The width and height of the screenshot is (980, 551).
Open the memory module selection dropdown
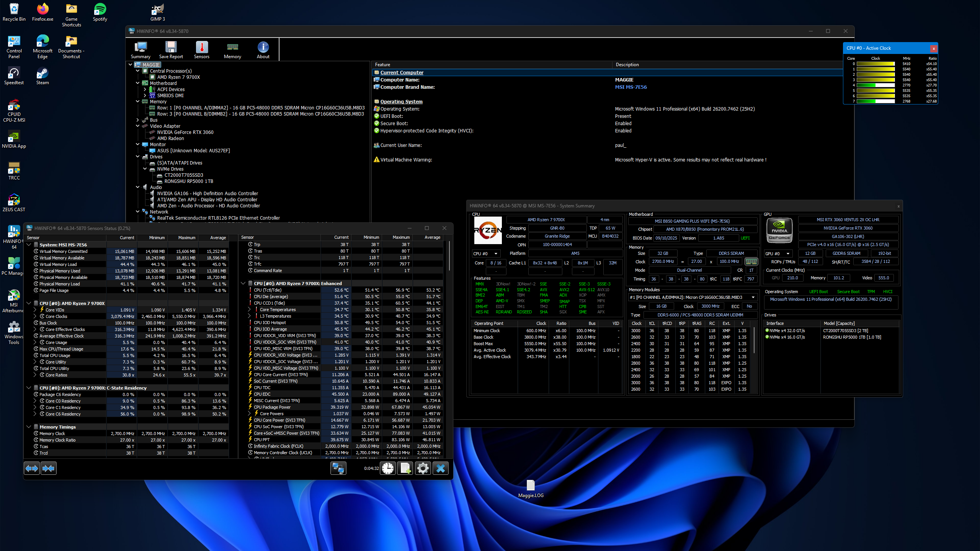click(693, 297)
